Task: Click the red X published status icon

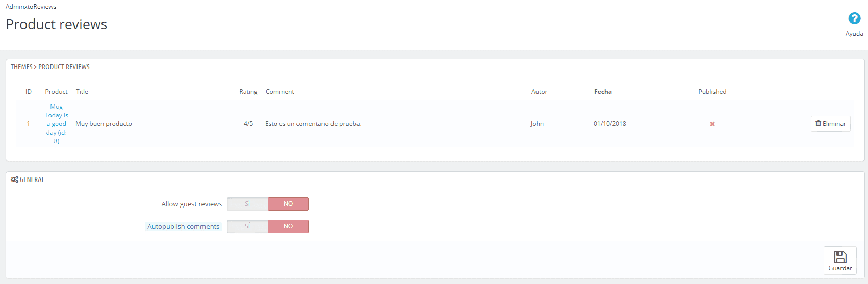Action: [712, 124]
